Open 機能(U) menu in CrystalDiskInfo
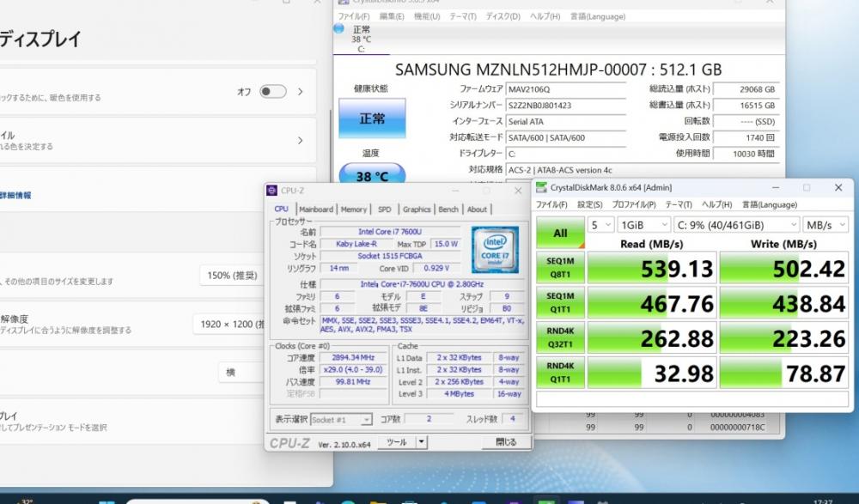859x504 pixels. (427, 16)
